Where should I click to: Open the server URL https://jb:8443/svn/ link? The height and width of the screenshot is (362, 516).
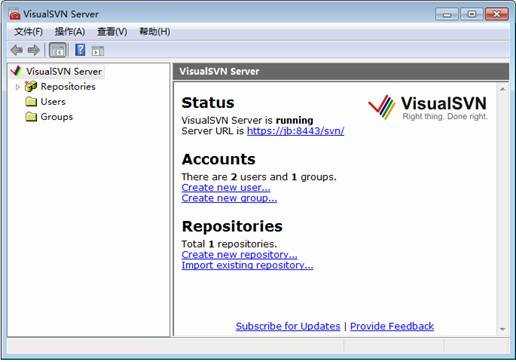coord(295,131)
